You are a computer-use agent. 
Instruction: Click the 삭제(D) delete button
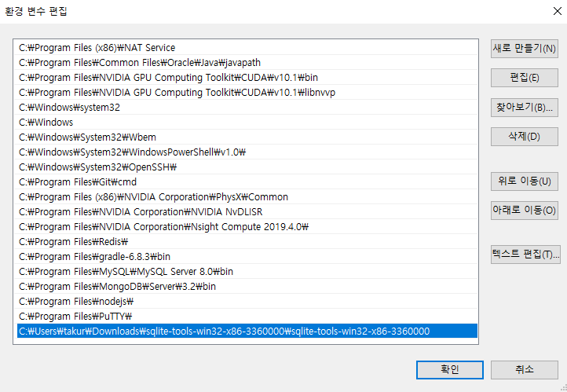tap(524, 137)
